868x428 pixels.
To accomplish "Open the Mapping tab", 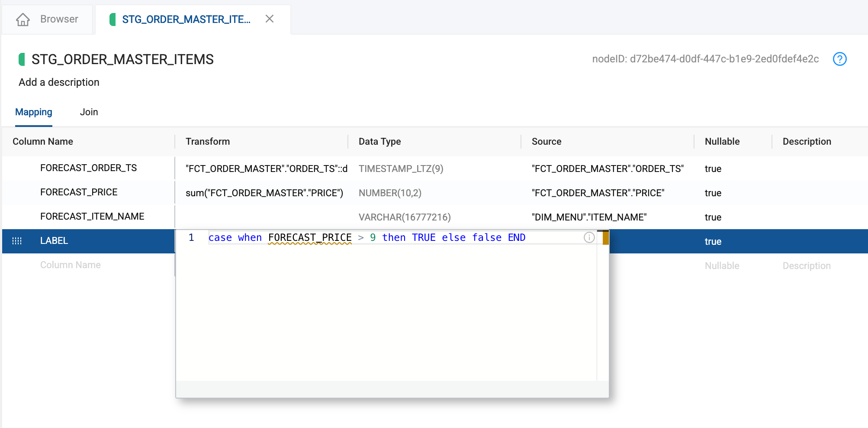I will click(34, 112).
